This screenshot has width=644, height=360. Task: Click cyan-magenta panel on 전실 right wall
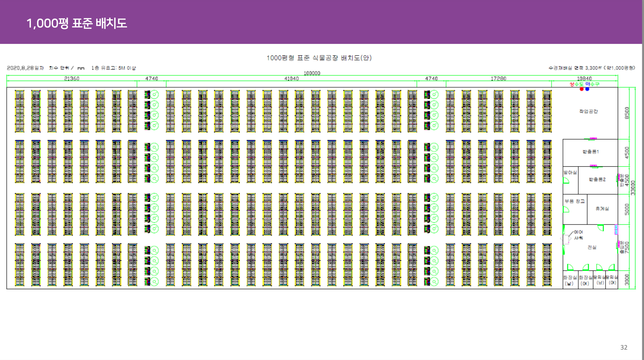[x=616, y=229]
